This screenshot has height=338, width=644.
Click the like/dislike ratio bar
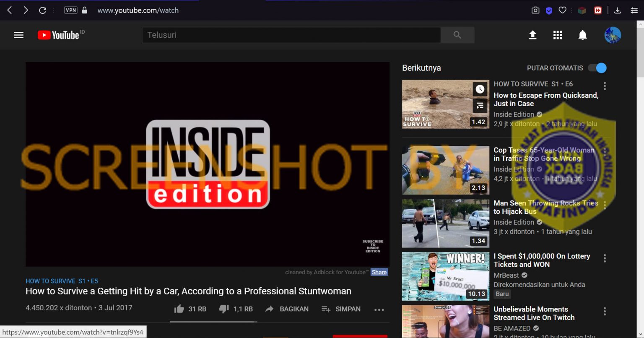click(x=213, y=322)
